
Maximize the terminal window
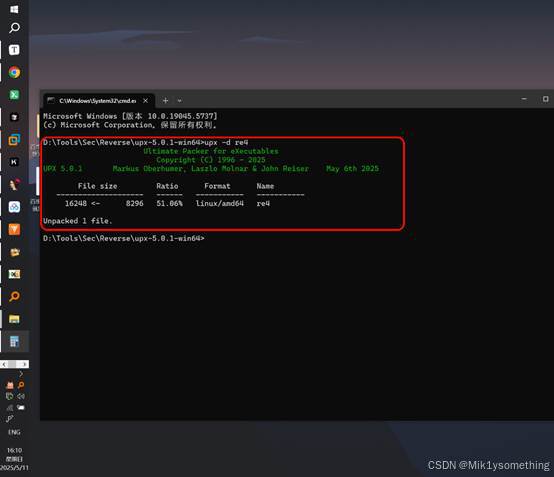pos(546,99)
